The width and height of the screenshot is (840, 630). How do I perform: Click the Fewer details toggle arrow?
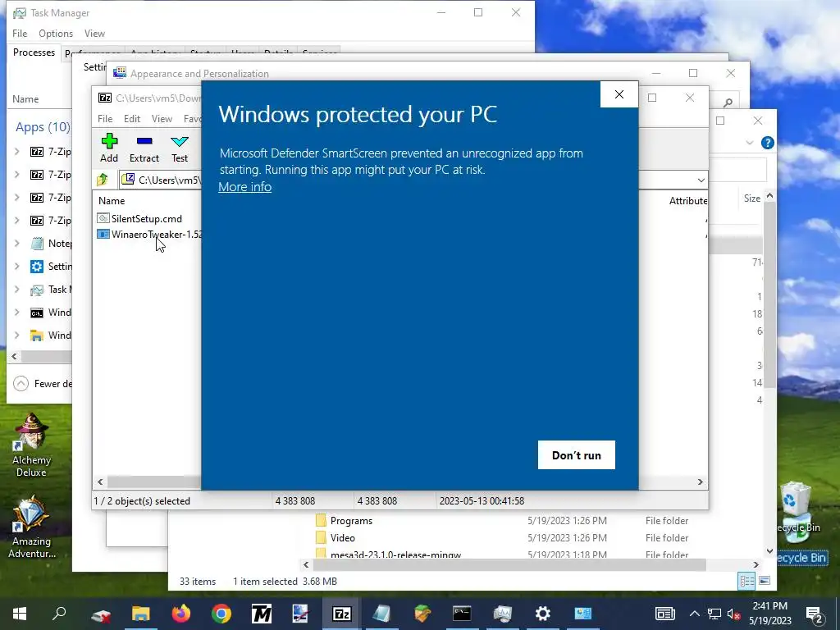21,384
